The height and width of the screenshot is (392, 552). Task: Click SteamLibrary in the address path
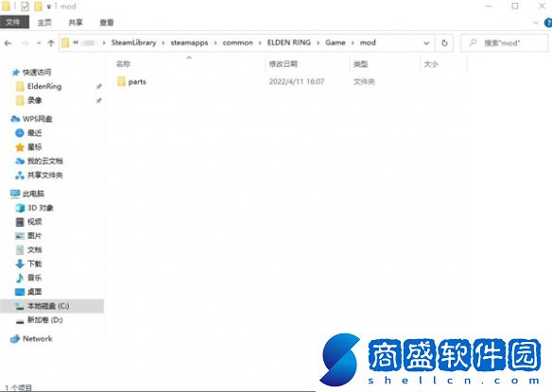coord(134,43)
